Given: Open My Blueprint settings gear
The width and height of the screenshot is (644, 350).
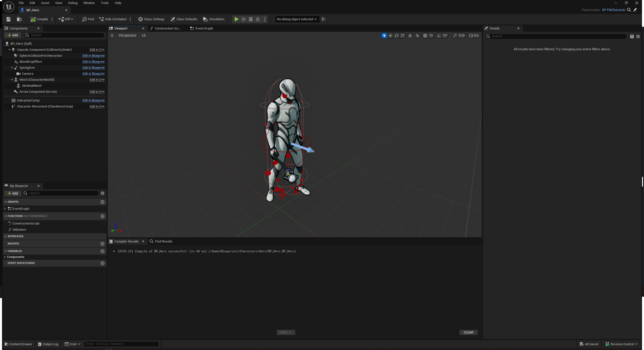Looking at the screenshot, I should (102, 193).
